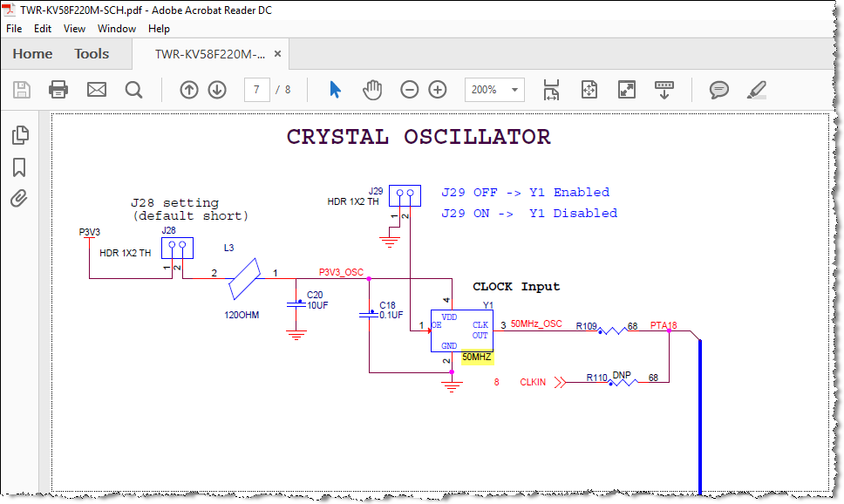
Task: Click the 50MHz_OSC net label
Action: click(x=536, y=324)
